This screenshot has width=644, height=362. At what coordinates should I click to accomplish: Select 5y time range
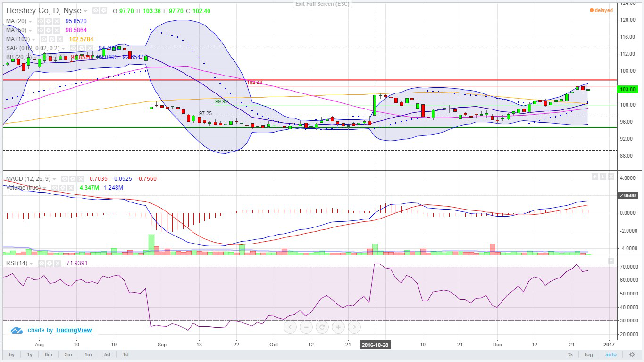[x=11, y=354]
